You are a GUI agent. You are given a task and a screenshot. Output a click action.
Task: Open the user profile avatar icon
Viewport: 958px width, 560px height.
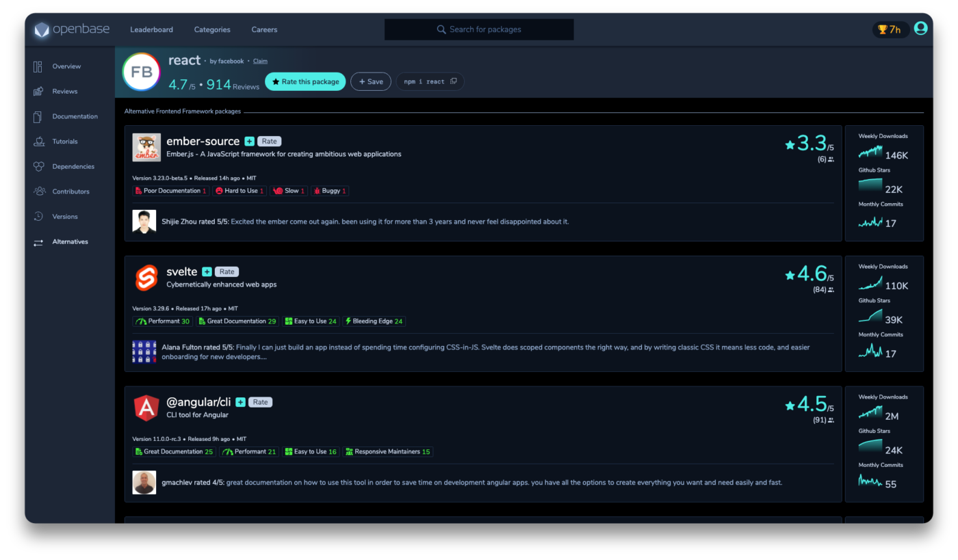coord(920,28)
